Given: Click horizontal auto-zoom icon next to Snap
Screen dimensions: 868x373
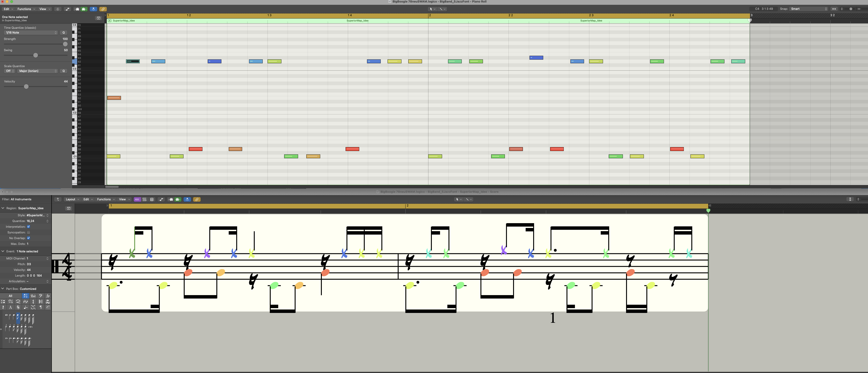Looking at the screenshot, I should click(834, 9).
